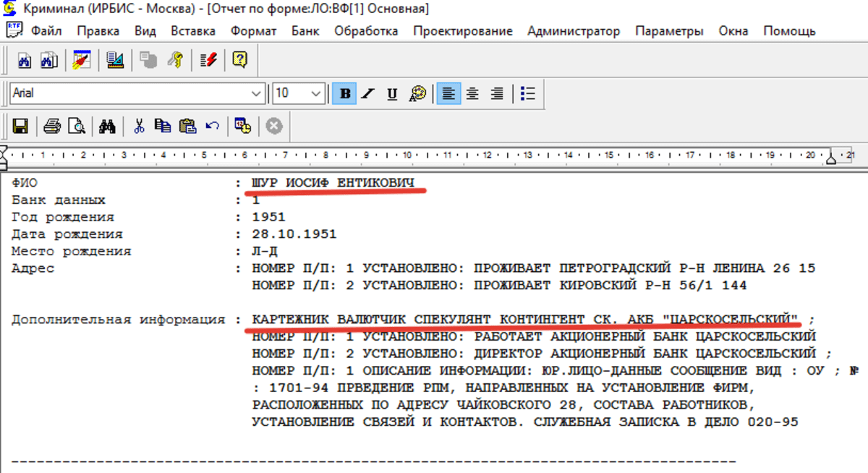Save the report with the floppy disk icon
The height and width of the screenshot is (473, 868).
(x=20, y=127)
